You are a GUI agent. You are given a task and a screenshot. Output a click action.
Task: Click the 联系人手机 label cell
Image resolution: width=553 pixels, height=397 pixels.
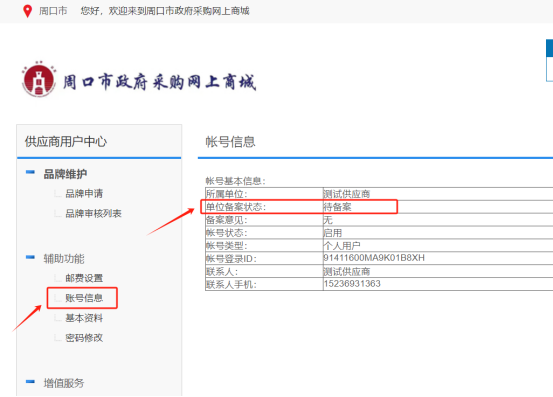click(x=264, y=284)
